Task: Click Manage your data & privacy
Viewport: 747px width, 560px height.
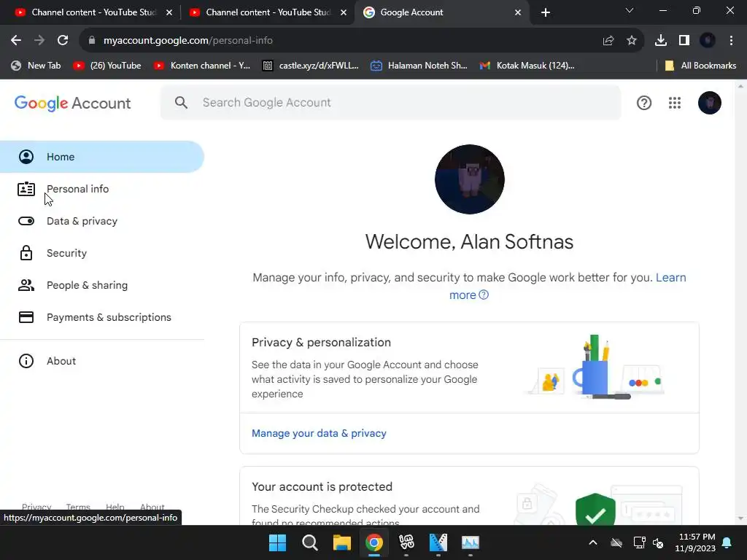Action: (x=319, y=433)
